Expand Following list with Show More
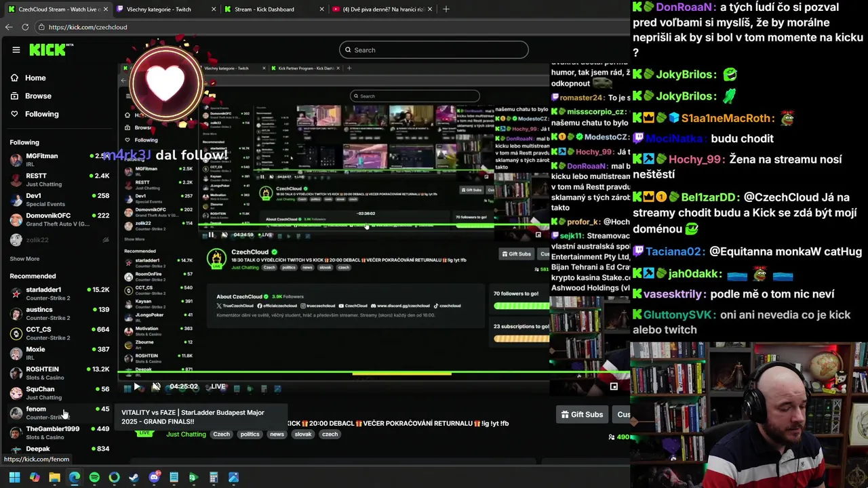This screenshot has width=868, height=488. pos(24,259)
